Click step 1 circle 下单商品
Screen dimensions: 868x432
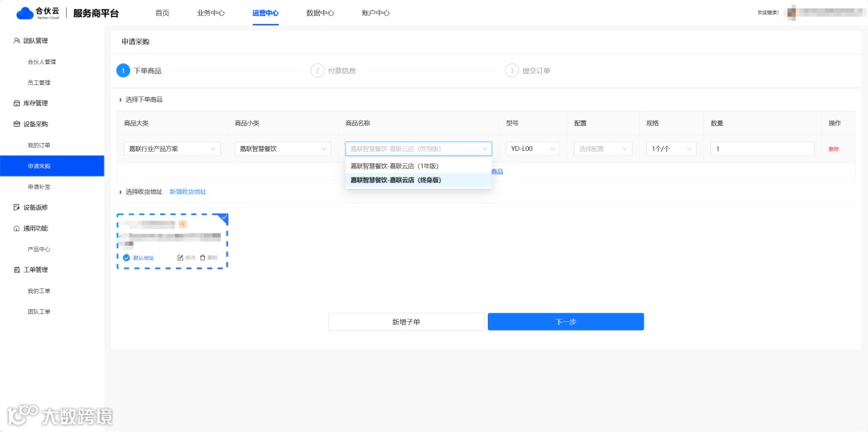click(x=123, y=71)
